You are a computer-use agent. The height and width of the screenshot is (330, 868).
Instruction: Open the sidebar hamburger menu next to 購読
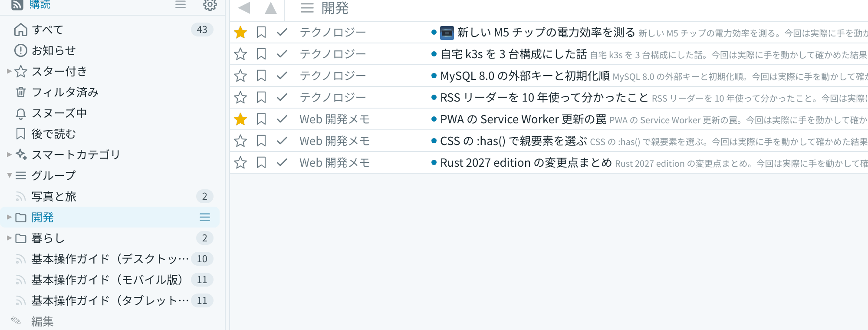[x=181, y=5]
